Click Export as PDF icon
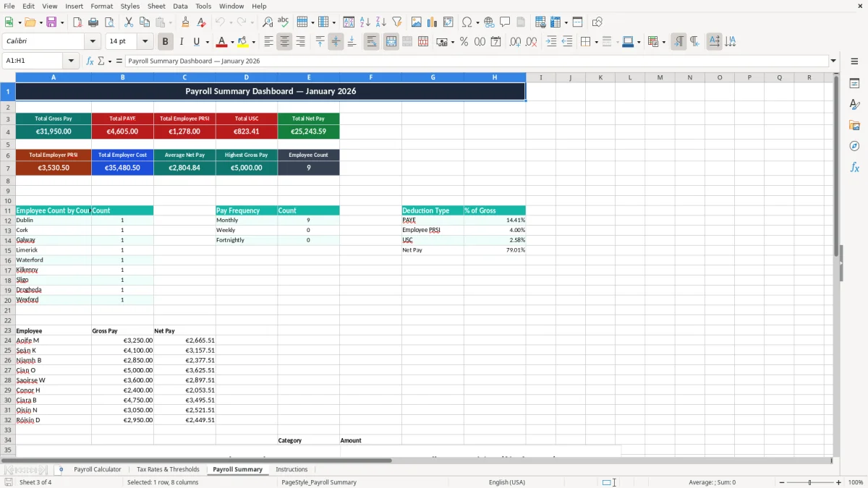Screen dimensions: 868x488 [x=77, y=22]
